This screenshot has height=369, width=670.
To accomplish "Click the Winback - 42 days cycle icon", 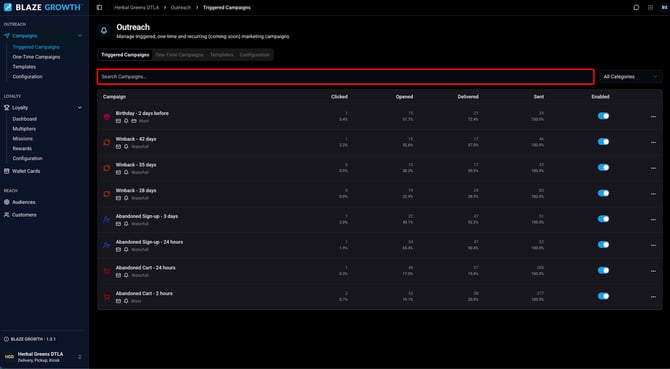I will [x=107, y=143].
